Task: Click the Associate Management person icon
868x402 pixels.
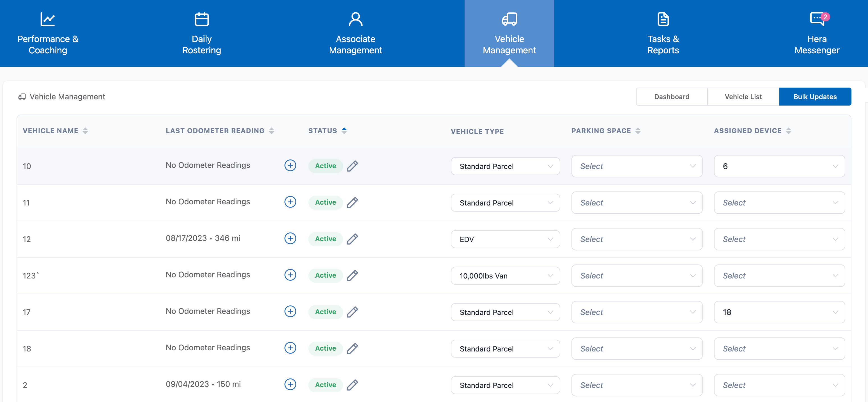Action: [355, 19]
